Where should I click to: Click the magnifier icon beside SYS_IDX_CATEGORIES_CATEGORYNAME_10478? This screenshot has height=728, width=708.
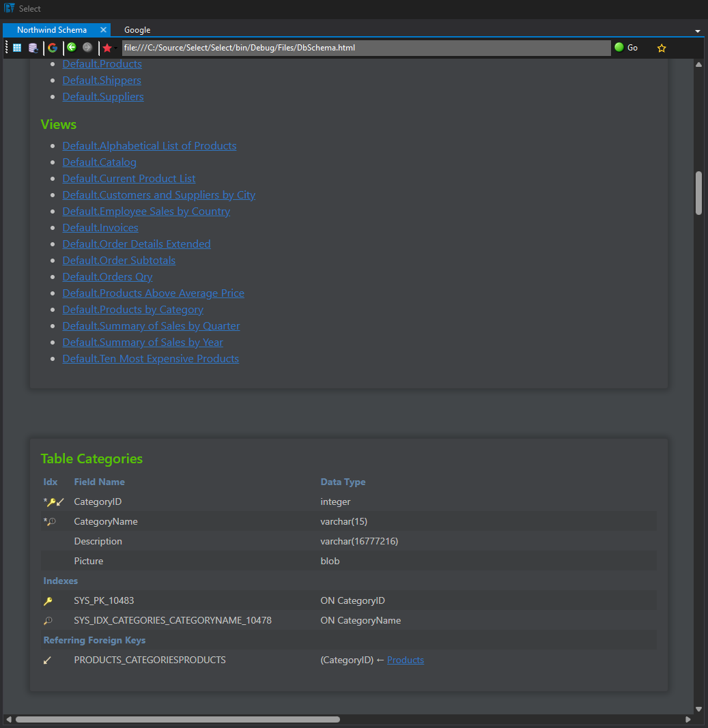[x=48, y=621]
